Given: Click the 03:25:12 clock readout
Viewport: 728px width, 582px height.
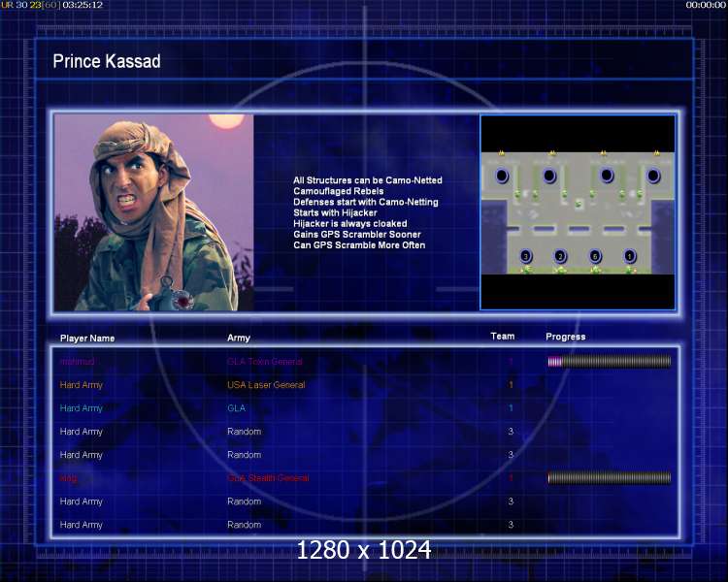Looking at the screenshot, I should pyautogui.click(x=83, y=5).
